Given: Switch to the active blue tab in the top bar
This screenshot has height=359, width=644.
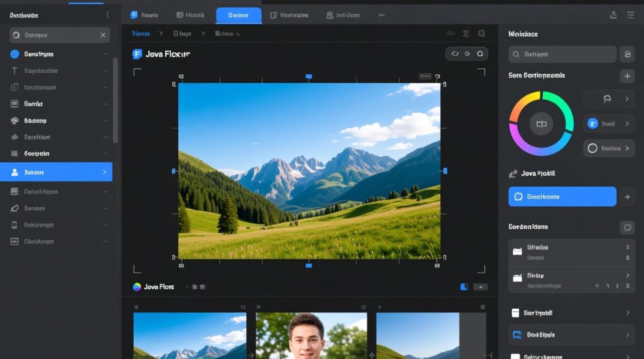Looking at the screenshot, I should (x=238, y=15).
